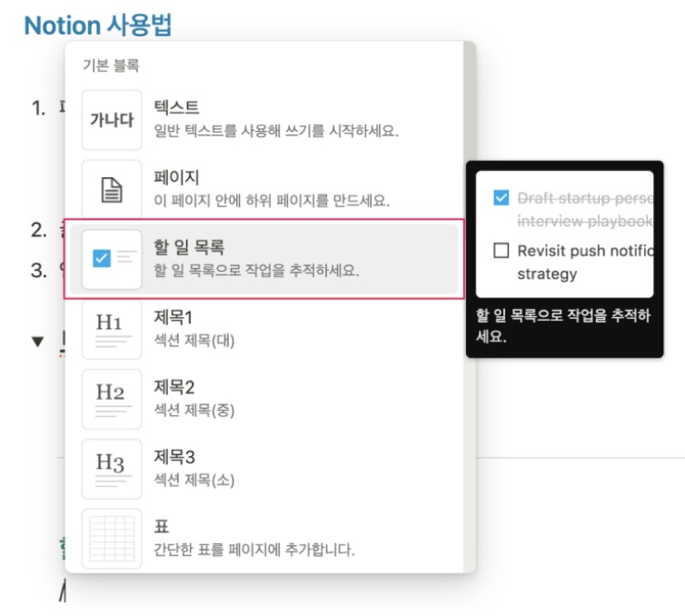This screenshot has width=685, height=616.
Task: Click the H1 heading icon
Action: coord(112,330)
